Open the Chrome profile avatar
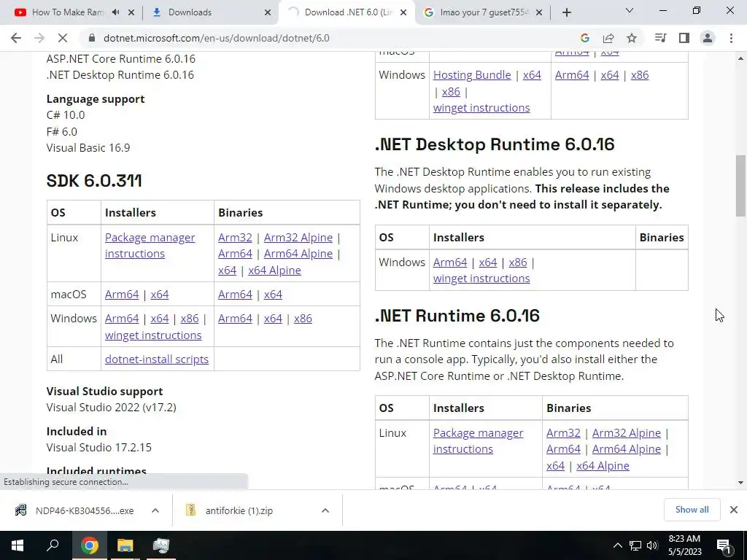Viewport: 747px width, 560px height. (708, 38)
